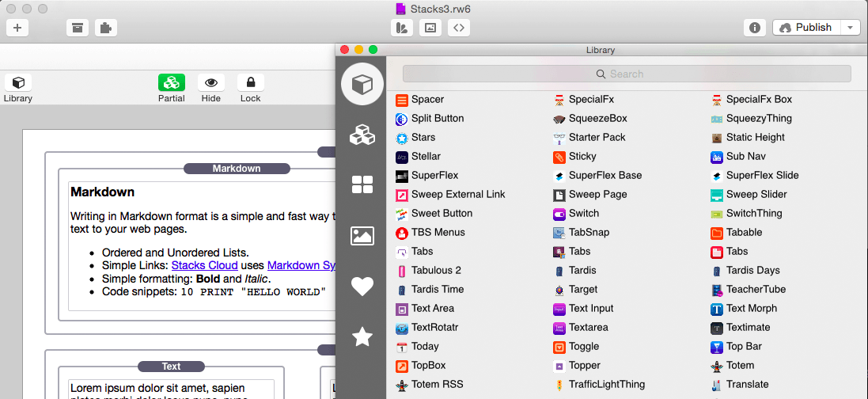Viewport: 868px width, 399px height.
Task: Select the Sweet Button stack
Action: [x=434, y=214]
